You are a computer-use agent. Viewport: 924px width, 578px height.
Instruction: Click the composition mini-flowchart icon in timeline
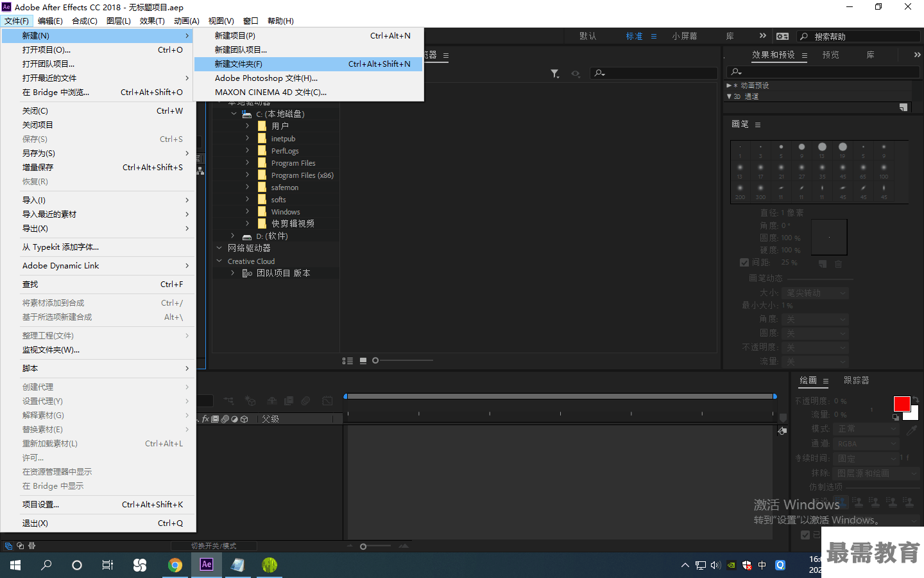[228, 401]
